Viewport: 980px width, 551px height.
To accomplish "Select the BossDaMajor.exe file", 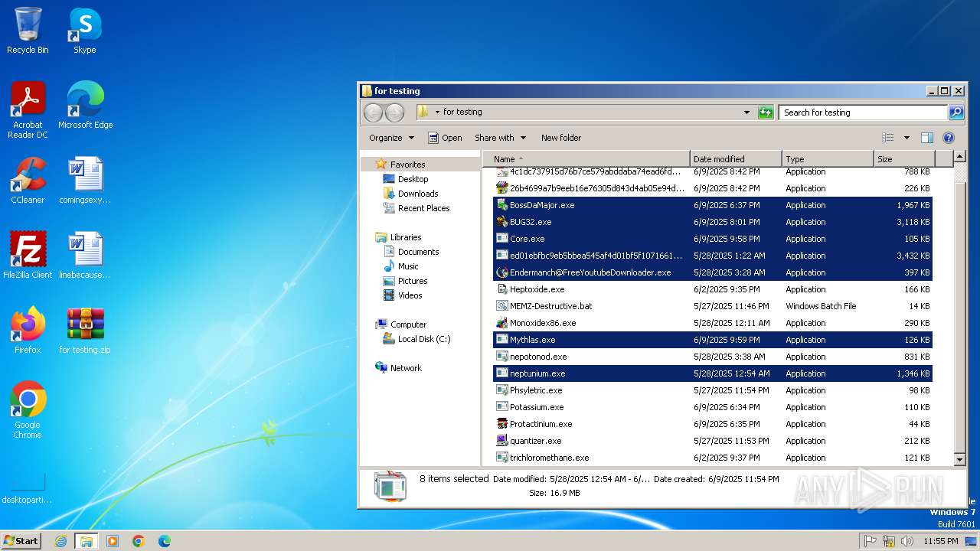I will (x=713, y=205).
